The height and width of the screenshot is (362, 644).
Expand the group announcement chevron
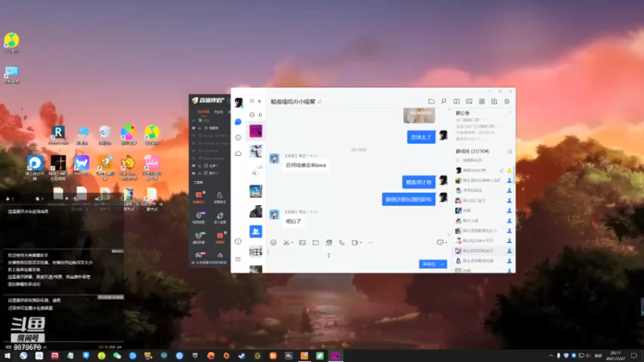[510, 113]
